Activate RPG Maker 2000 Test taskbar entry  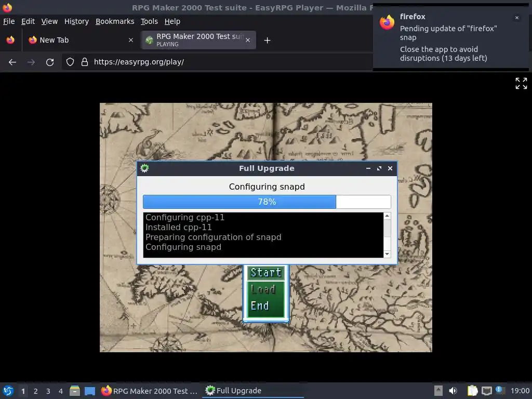point(149,391)
